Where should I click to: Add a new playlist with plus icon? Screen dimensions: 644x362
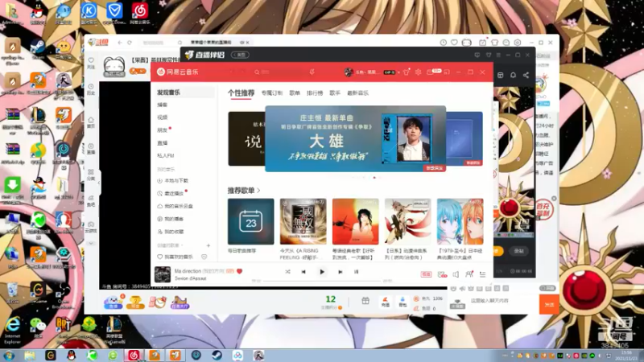click(x=208, y=245)
